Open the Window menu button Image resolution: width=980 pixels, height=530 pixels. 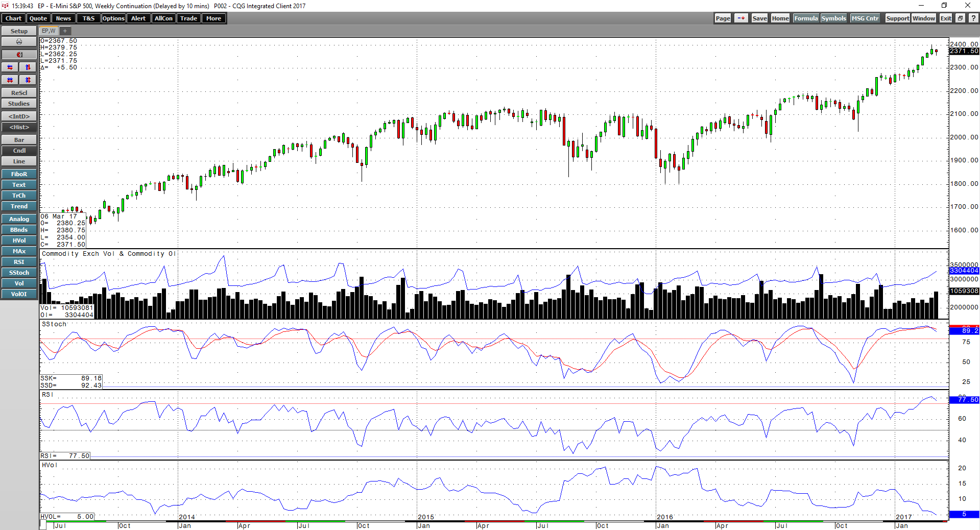click(x=924, y=18)
